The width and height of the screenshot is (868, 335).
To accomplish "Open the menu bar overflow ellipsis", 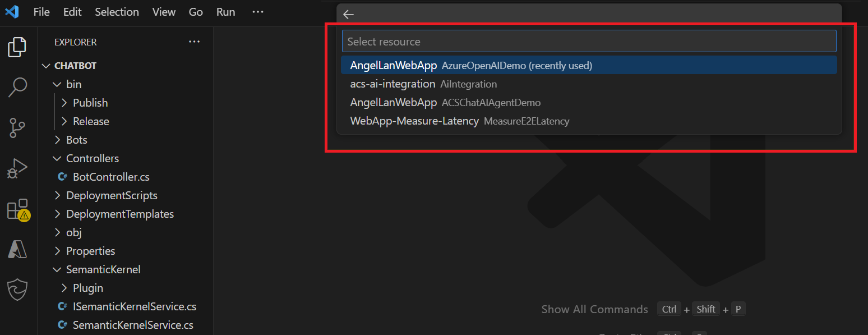I will [x=258, y=12].
